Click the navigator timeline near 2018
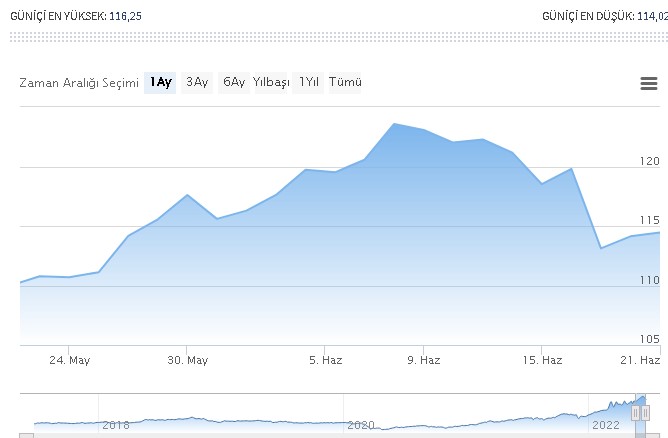 tap(116, 425)
